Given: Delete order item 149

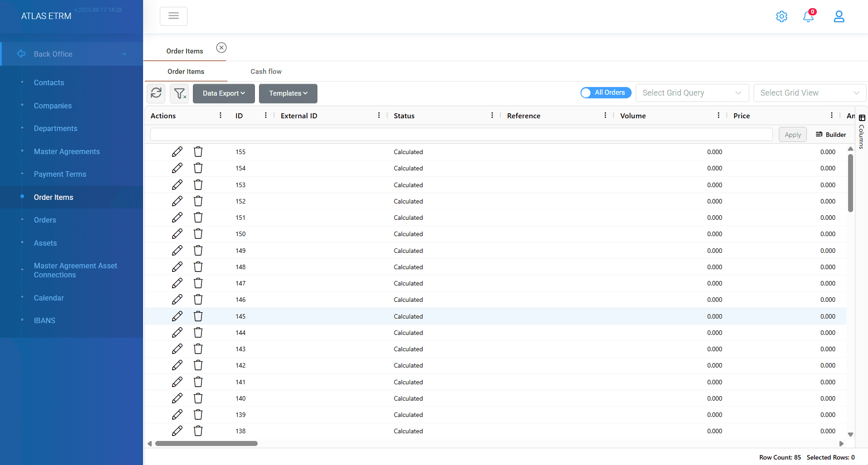Looking at the screenshot, I should 198,251.
